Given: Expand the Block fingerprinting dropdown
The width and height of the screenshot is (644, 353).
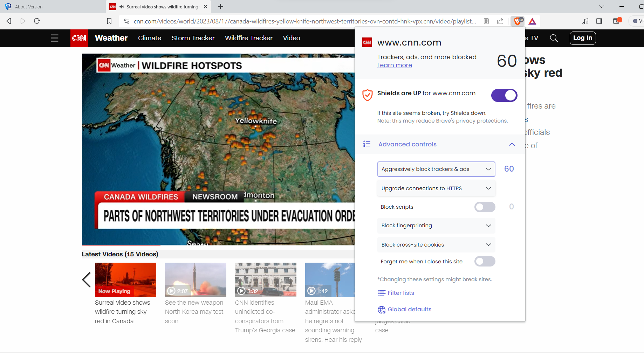Looking at the screenshot, I should coord(436,226).
